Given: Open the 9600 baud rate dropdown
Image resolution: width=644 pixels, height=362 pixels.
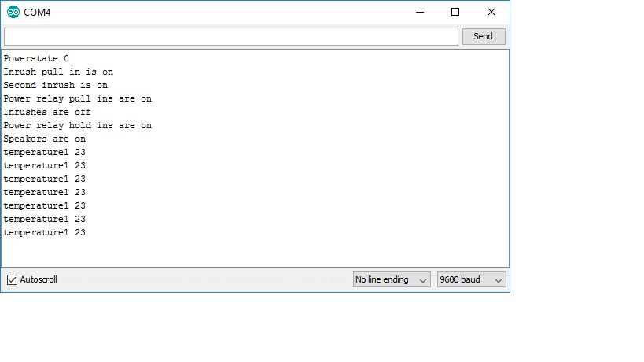Looking at the screenshot, I should (x=471, y=280).
